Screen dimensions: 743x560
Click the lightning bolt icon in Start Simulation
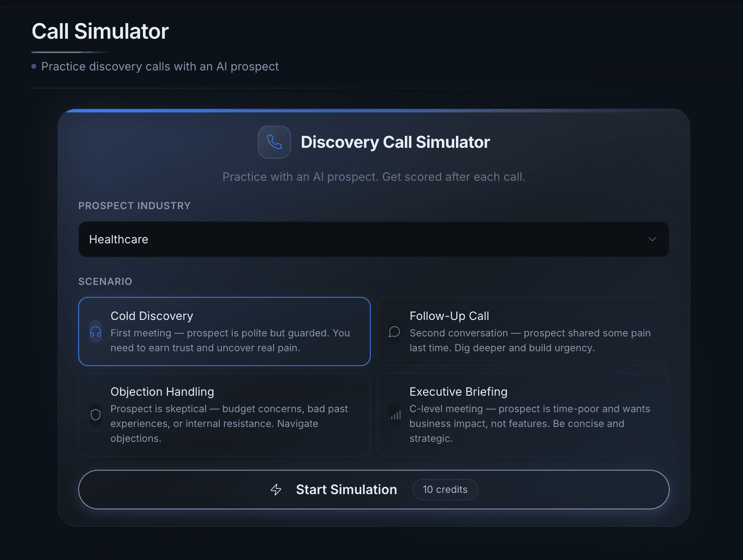[276, 490]
